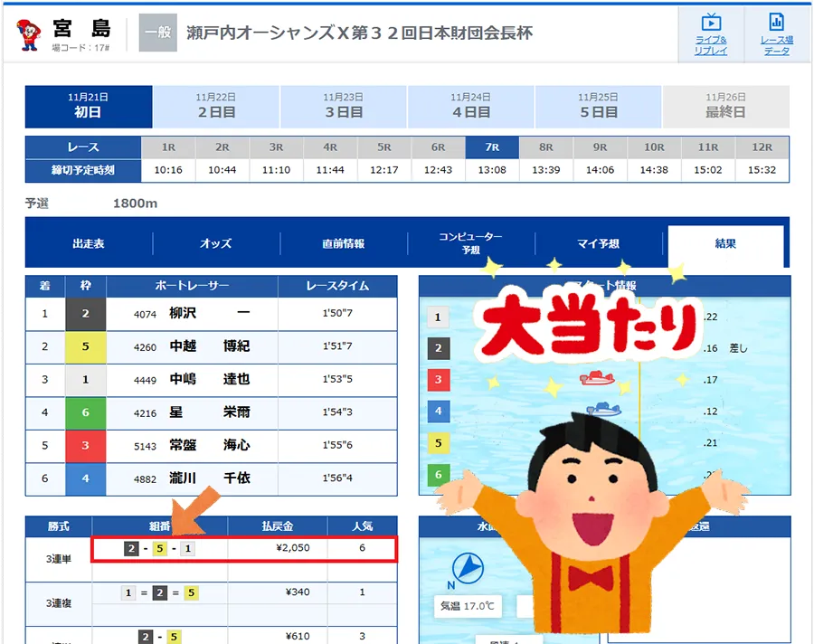Click the 3連単 payout ¥2,050 row
The image size is (814, 644).
[x=244, y=549]
